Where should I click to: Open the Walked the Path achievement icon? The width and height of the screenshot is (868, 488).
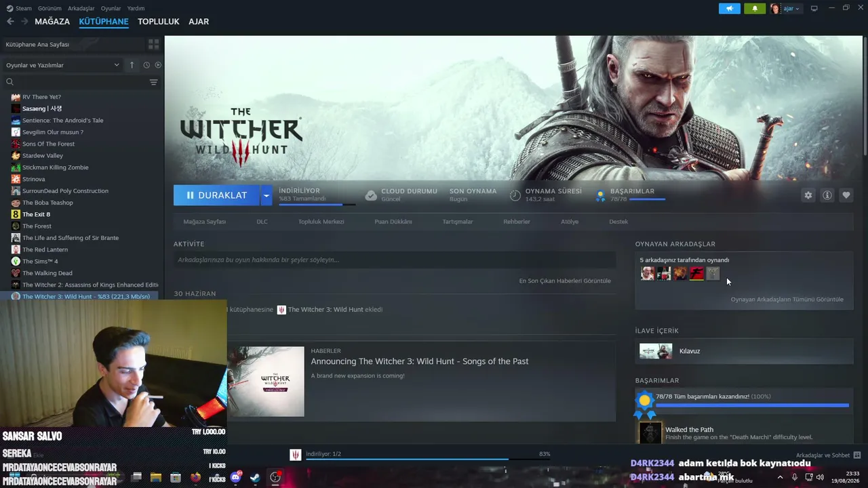click(x=650, y=433)
